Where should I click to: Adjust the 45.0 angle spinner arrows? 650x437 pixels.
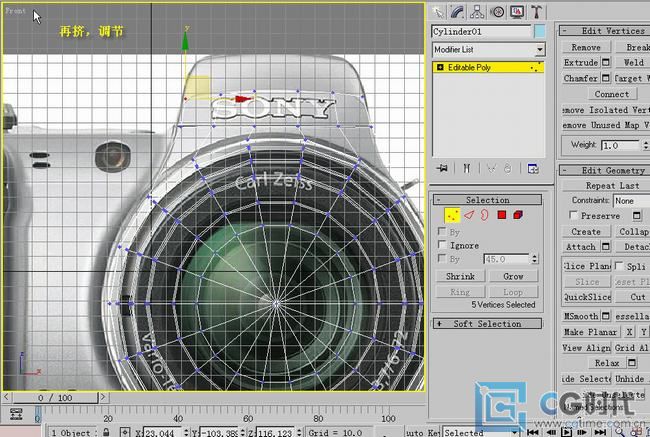point(535,259)
